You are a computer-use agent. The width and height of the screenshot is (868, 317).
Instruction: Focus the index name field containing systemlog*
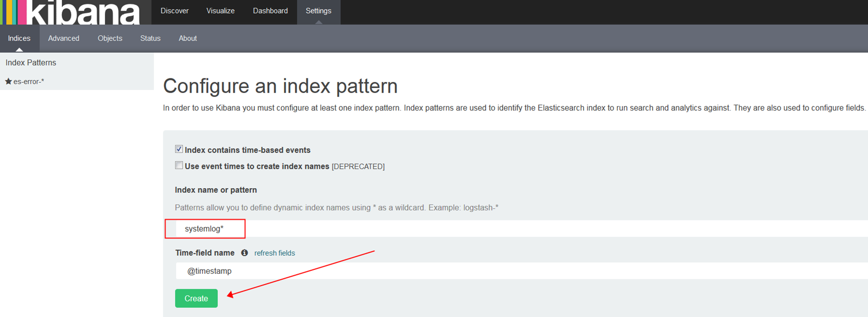519,229
